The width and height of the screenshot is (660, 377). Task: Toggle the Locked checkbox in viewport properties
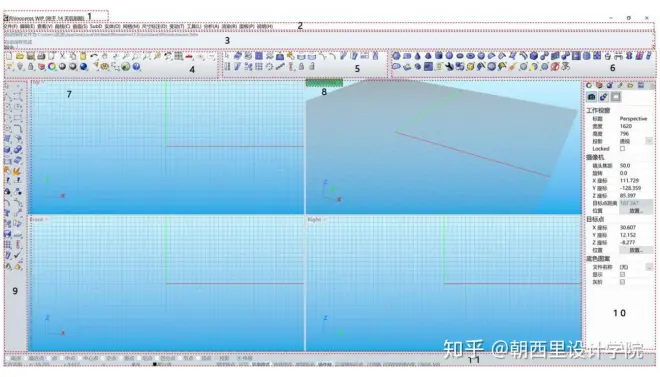pos(623,149)
